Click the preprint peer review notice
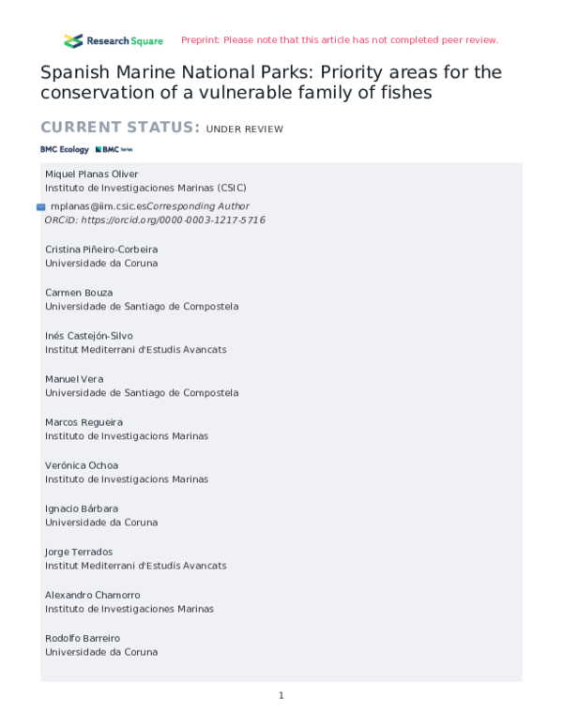The width and height of the screenshot is (563, 728). coord(339,40)
